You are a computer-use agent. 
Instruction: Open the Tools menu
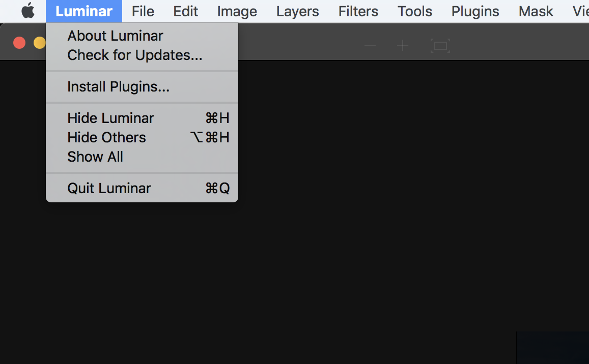pos(414,11)
